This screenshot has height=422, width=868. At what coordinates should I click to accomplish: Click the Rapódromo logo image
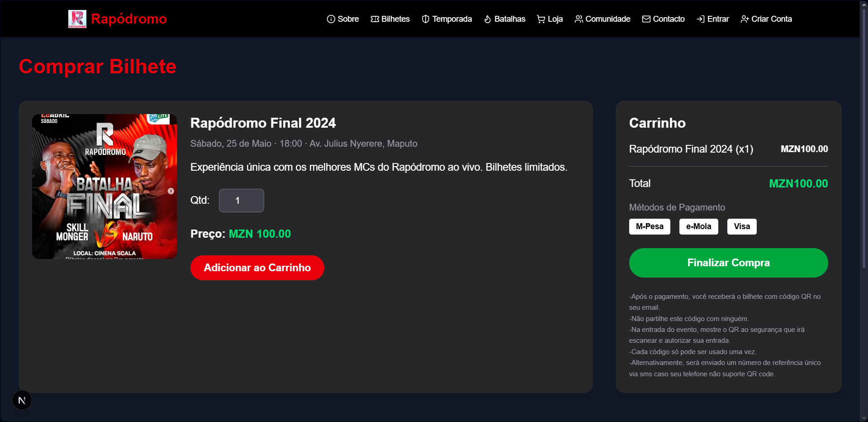pyautogui.click(x=77, y=19)
